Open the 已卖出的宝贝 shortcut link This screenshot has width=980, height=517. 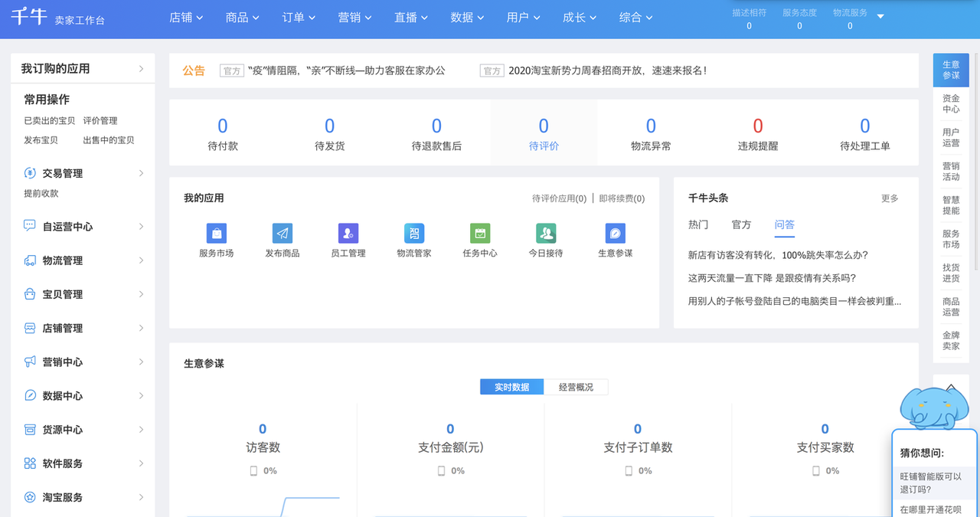(x=50, y=121)
